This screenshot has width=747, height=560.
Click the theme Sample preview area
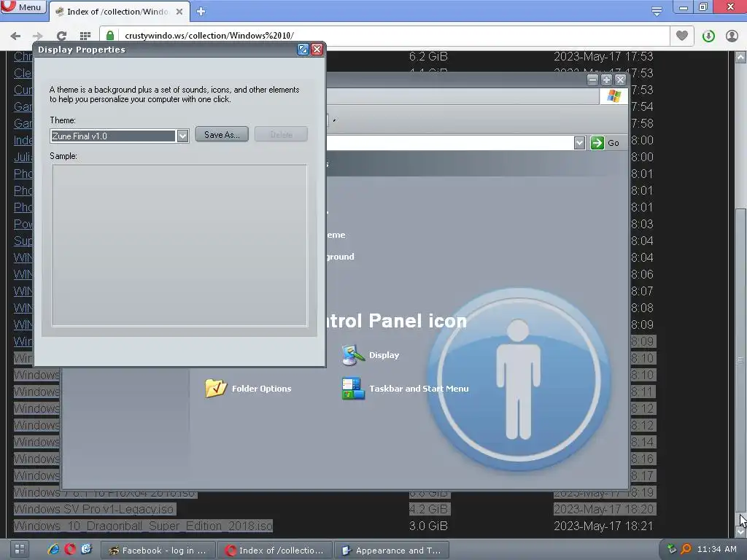179,245
